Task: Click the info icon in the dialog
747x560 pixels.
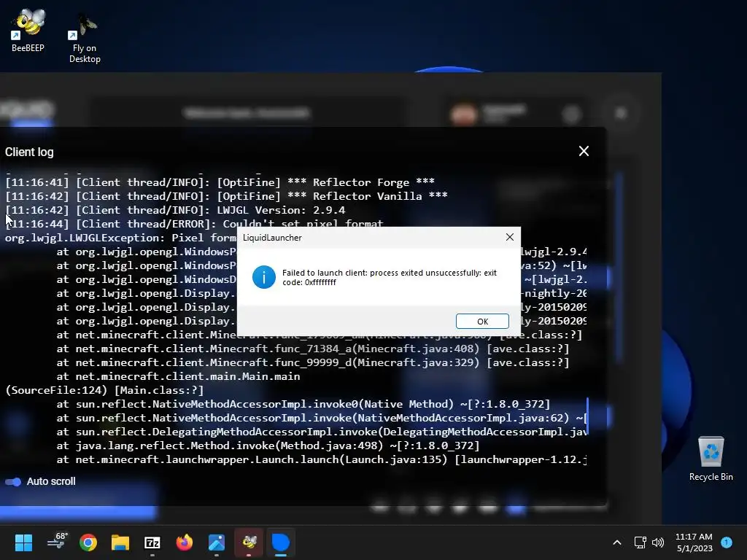Action: (x=264, y=277)
